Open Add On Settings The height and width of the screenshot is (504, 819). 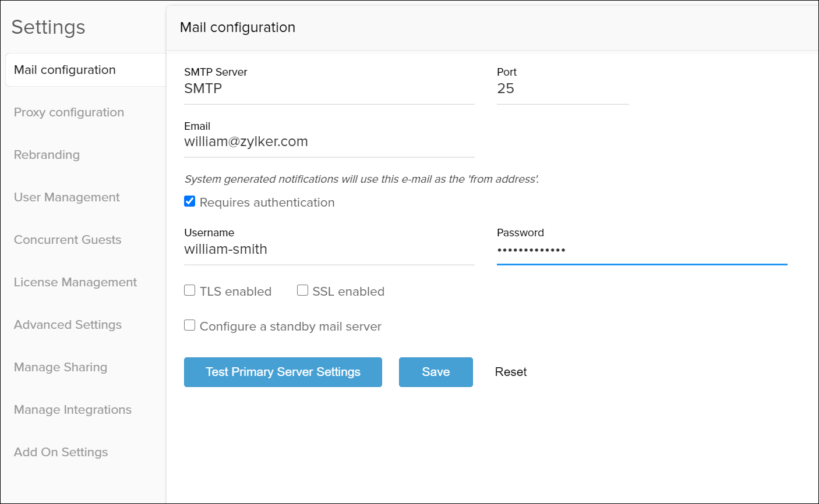(x=61, y=452)
